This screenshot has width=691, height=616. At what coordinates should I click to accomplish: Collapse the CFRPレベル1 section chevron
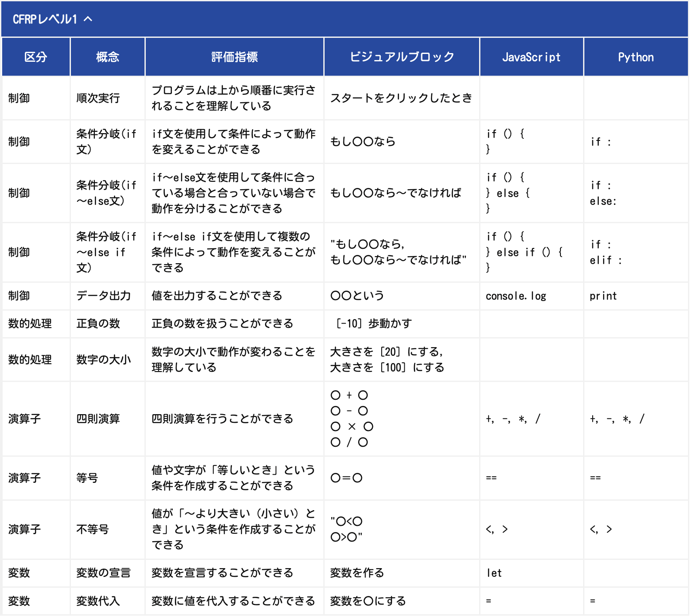[88, 19]
